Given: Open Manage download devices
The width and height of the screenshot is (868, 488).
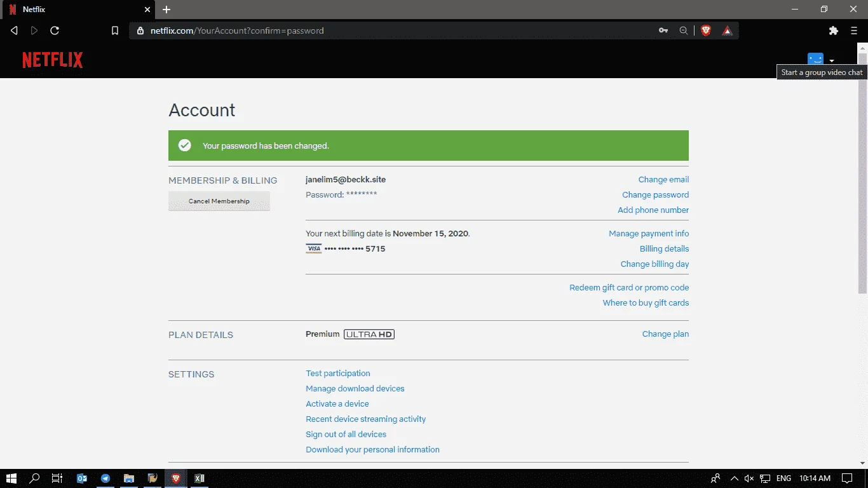Looking at the screenshot, I should click(355, 389).
